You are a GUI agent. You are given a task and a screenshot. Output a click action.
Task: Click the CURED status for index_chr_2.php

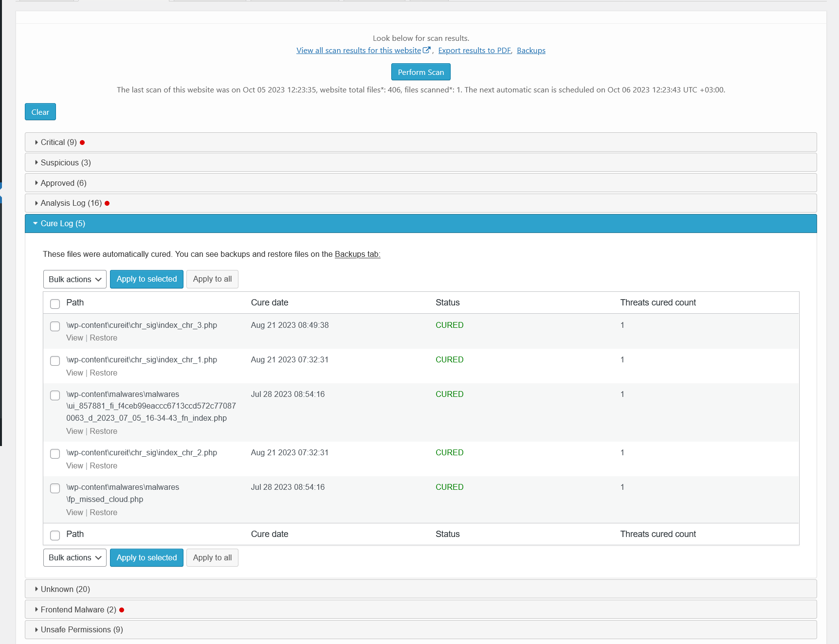[x=450, y=452]
